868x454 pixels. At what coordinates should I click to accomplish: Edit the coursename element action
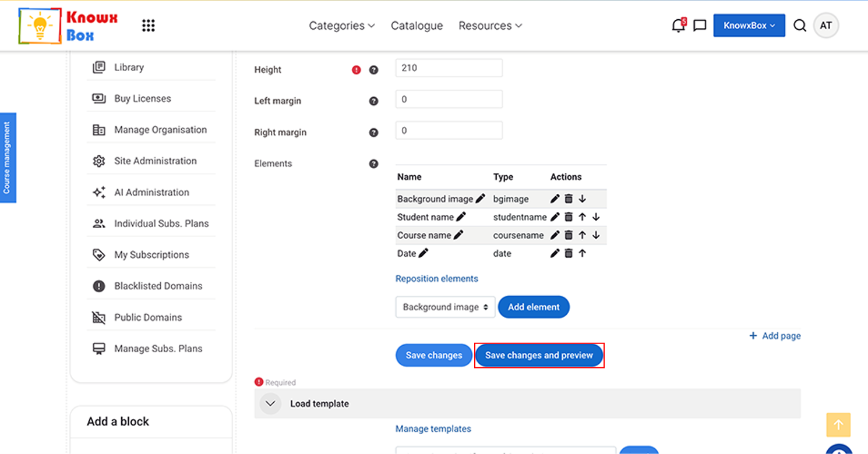pyautogui.click(x=555, y=235)
